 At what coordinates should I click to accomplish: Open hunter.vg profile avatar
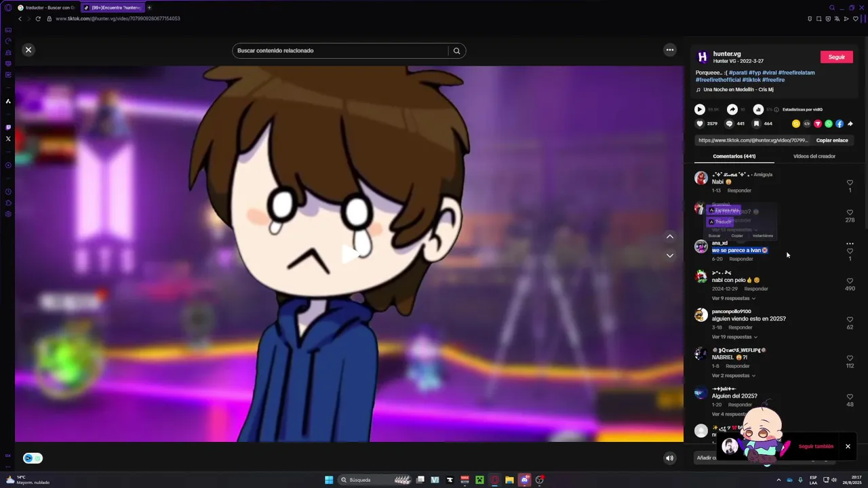coord(703,57)
